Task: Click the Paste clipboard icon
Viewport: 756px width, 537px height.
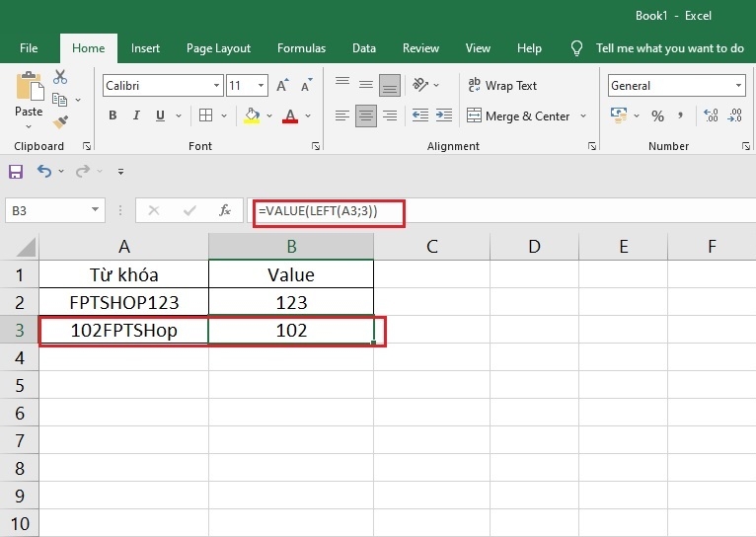Action: point(29,87)
